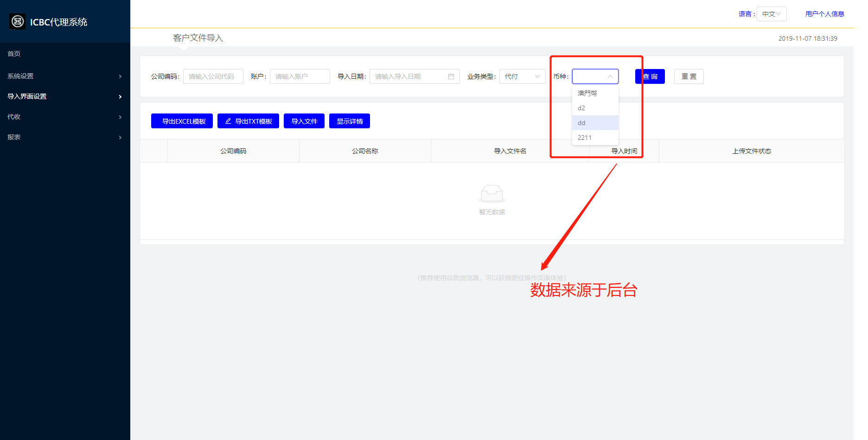Focus the 账户 input field
This screenshot has width=868, height=440.
click(x=300, y=76)
